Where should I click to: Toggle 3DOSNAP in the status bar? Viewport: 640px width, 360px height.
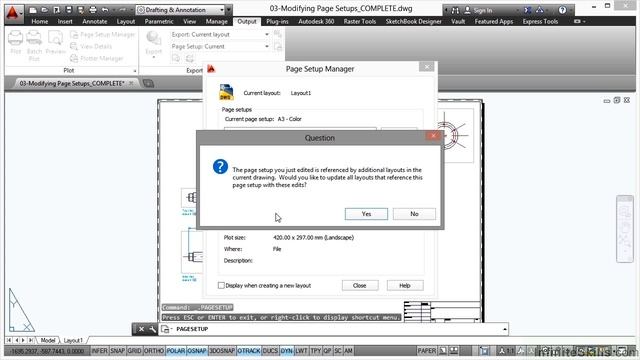(222, 351)
